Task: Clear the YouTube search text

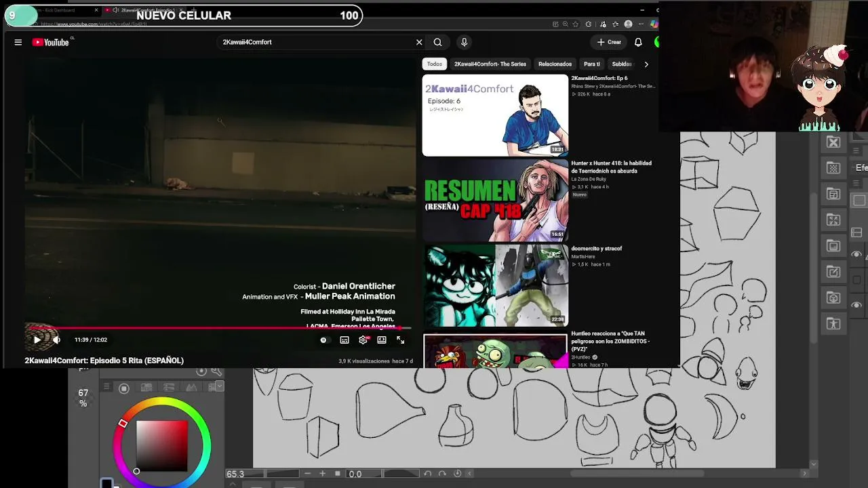Action: (419, 42)
